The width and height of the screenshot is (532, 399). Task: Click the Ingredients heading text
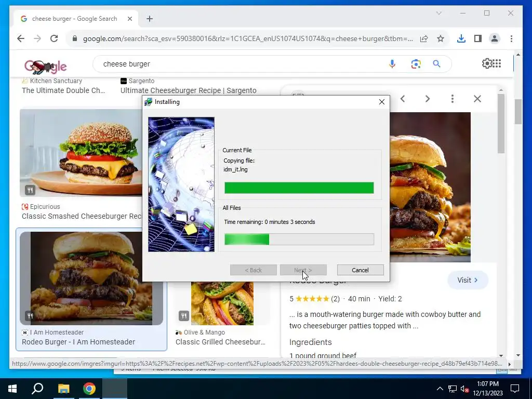(311, 342)
